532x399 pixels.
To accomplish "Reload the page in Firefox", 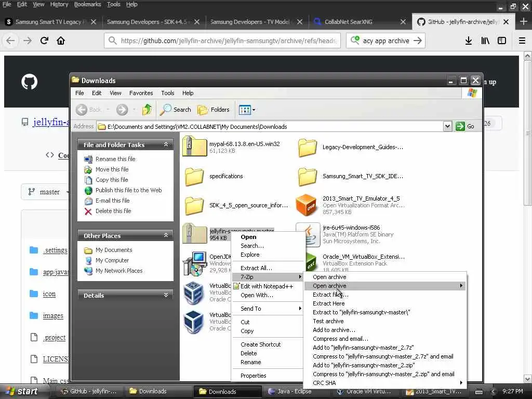I will [45, 41].
